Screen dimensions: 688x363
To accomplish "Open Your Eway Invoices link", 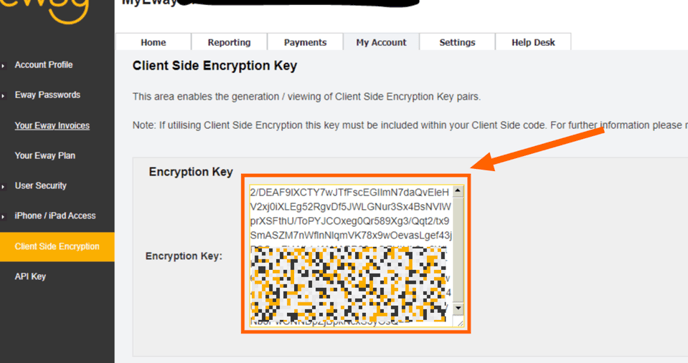I will click(x=52, y=126).
